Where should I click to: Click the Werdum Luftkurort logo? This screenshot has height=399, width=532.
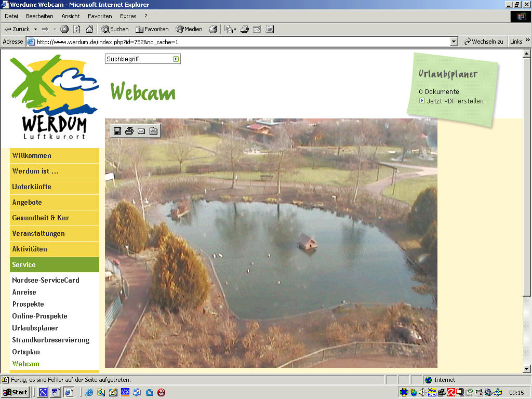[x=54, y=97]
